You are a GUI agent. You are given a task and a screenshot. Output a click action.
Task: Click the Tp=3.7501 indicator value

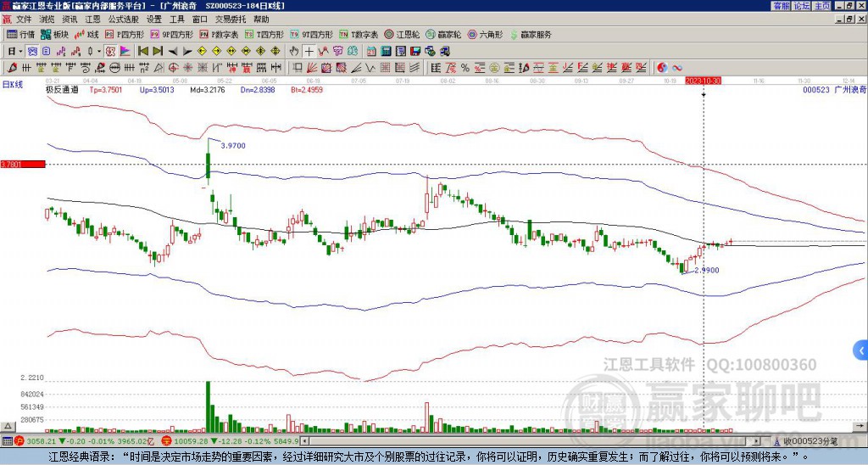coord(106,89)
